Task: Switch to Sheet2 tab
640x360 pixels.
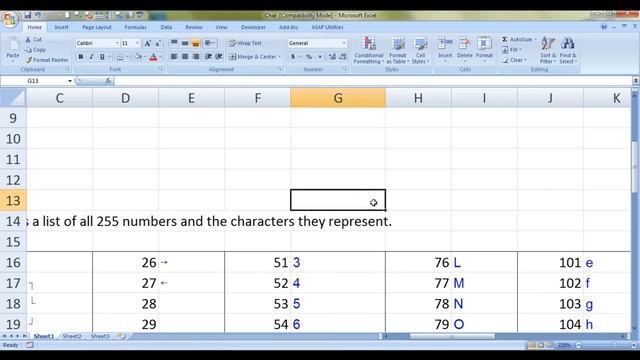Action: [x=72, y=336]
